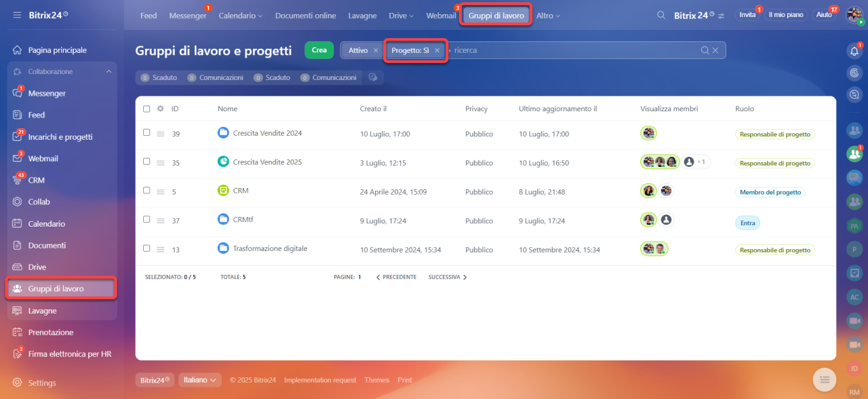Collapse the Collaborazione section
Viewport: 868px width, 399px height.
[108, 72]
